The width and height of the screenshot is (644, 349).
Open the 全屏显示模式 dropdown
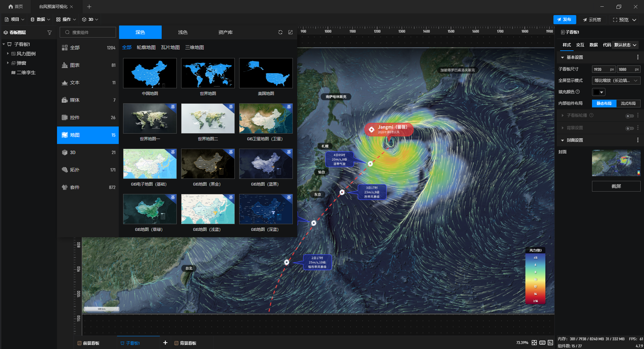tap(616, 81)
